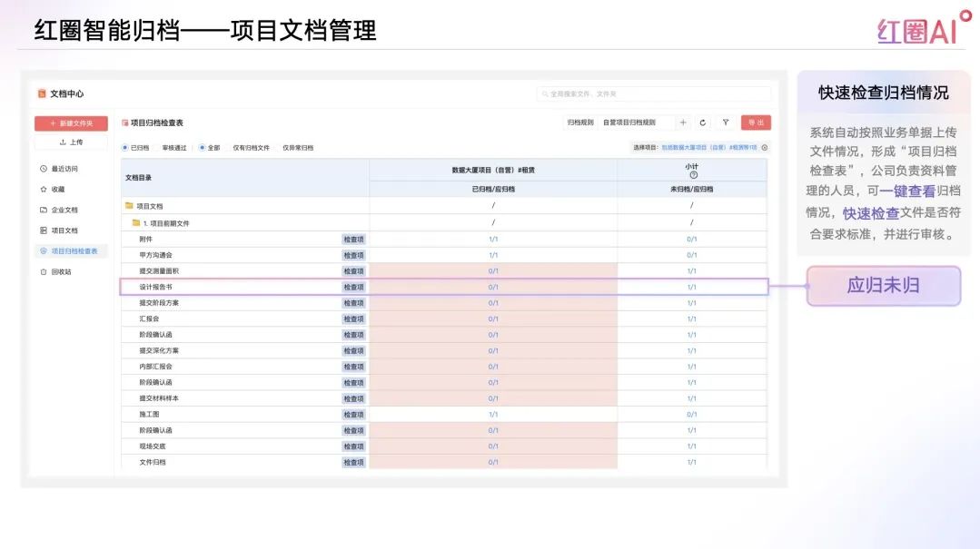Viewport: 980px width, 549px height.
Task: Open the filter funnel icon
Action: (x=726, y=123)
